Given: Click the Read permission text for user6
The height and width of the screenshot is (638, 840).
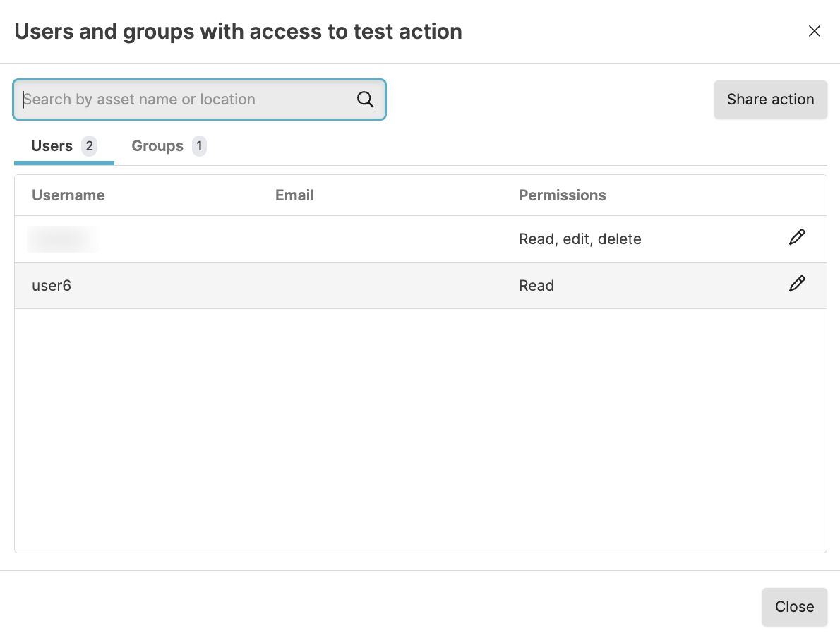Looking at the screenshot, I should point(536,286).
